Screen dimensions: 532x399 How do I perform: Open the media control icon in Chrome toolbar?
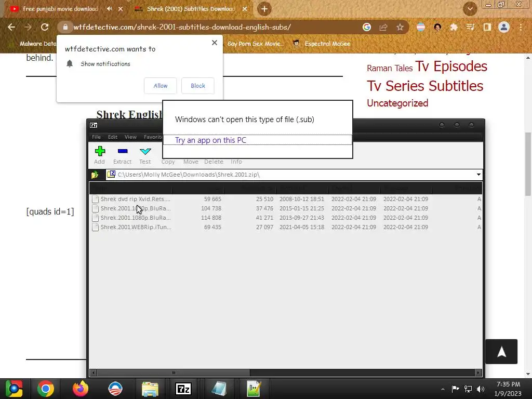[470, 27]
